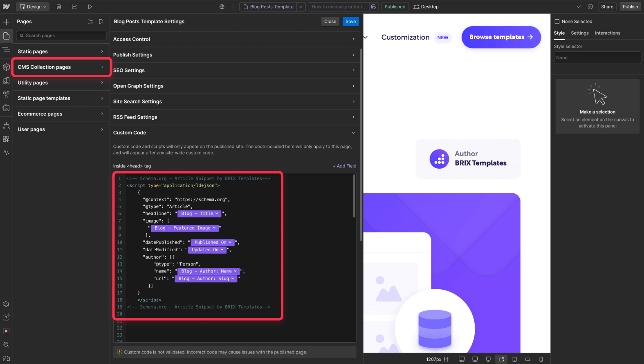The width and height of the screenshot is (644, 364).
Task: Open the Design mode dropdown
Action: [x=33, y=7]
